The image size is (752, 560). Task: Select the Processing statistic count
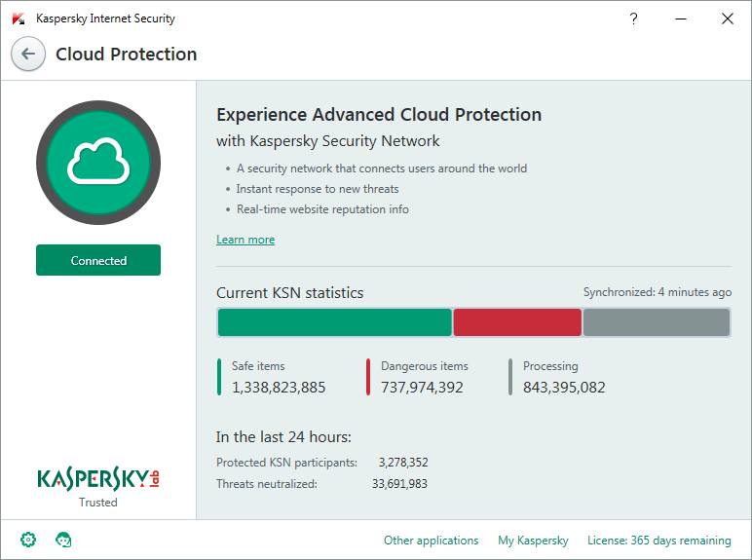pos(564,388)
